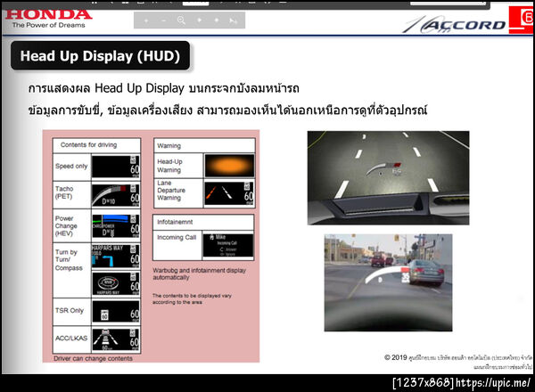The image size is (535, 392).
Task: Click the 'ACC/LKAS' label
Action: point(71,339)
